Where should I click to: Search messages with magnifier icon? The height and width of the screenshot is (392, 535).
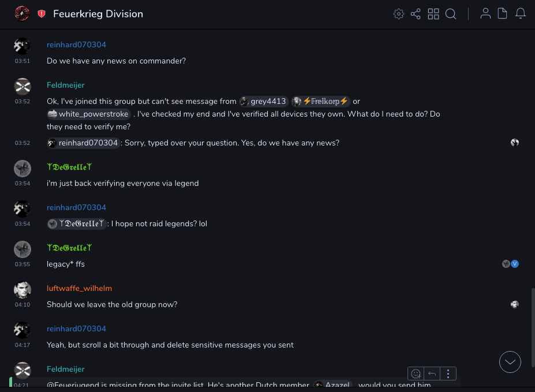451,14
